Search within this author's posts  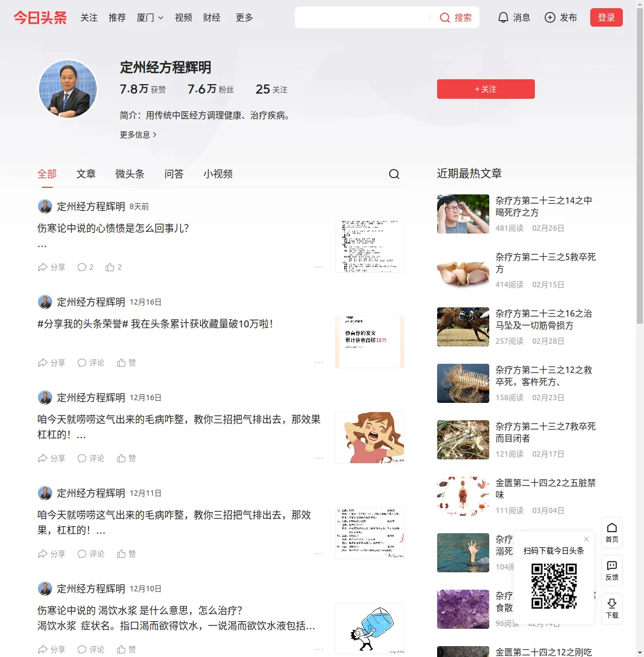pos(394,174)
